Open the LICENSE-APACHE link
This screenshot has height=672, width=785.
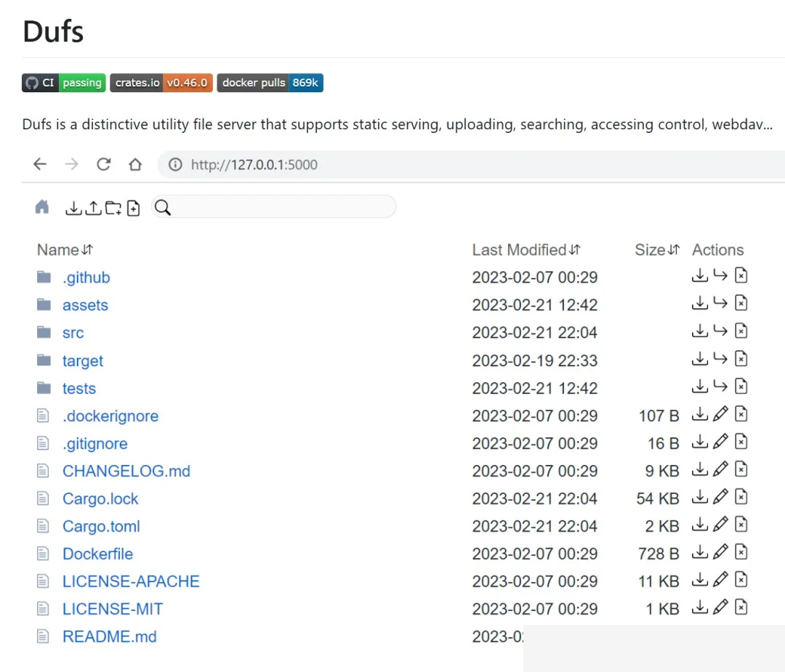click(131, 581)
